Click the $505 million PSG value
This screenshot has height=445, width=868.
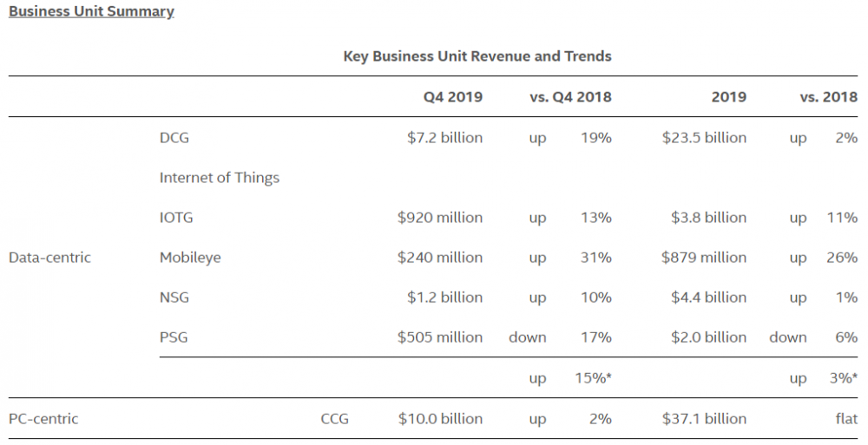coord(439,337)
